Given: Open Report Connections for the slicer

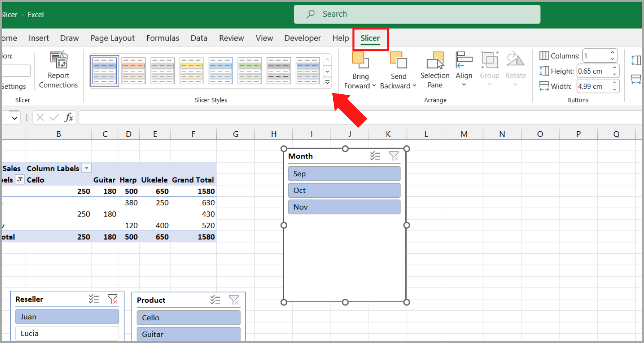Looking at the screenshot, I should (58, 71).
